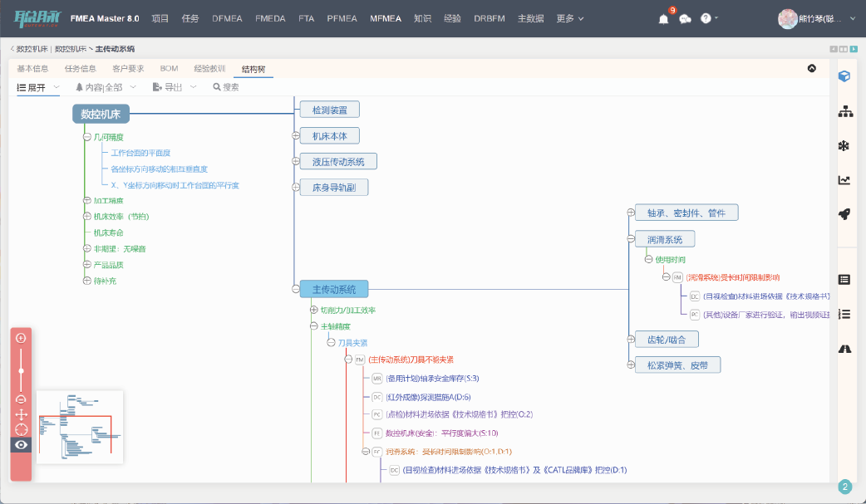The width and height of the screenshot is (866, 504).
Task: Click the rocket icon in right sidebar
Action: pos(844,214)
